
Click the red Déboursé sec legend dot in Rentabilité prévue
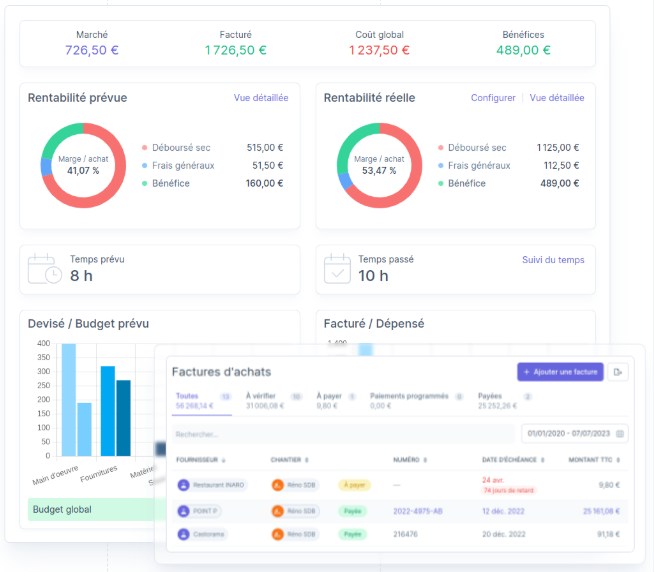pos(145,148)
